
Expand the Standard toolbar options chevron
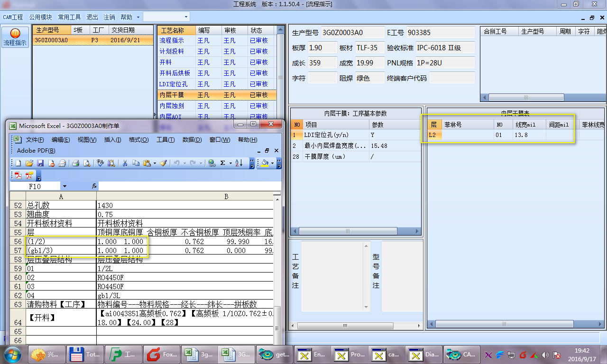[251, 163]
